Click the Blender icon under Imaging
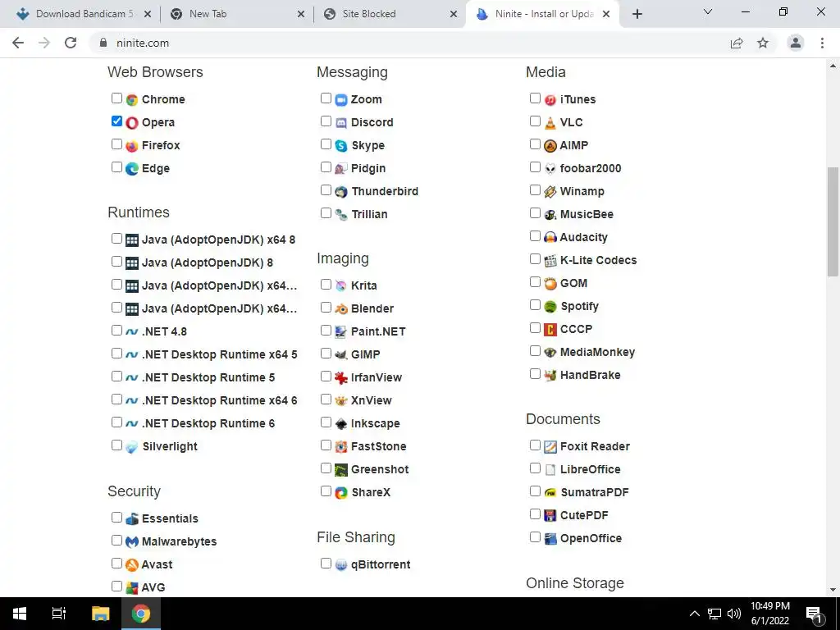This screenshot has height=630, width=840. (341, 309)
